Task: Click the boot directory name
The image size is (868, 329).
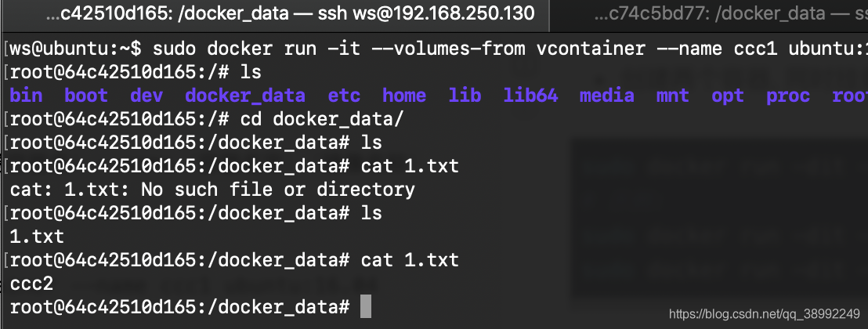Action: tap(86, 96)
